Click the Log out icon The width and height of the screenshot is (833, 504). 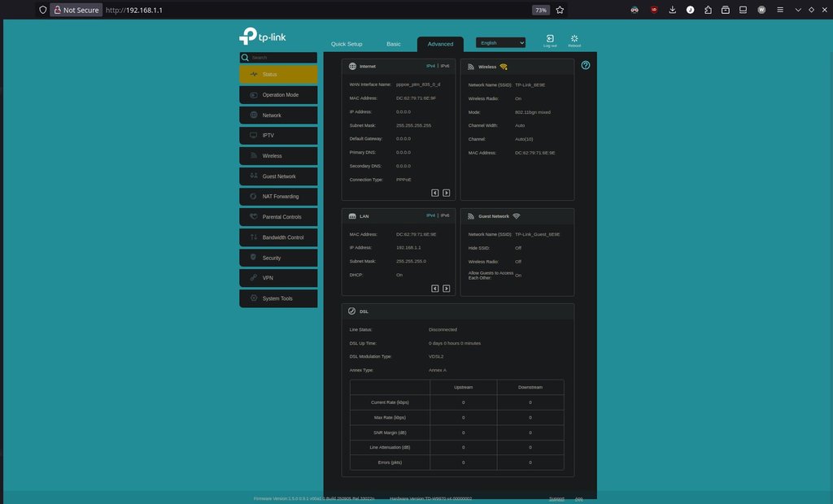pyautogui.click(x=550, y=40)
